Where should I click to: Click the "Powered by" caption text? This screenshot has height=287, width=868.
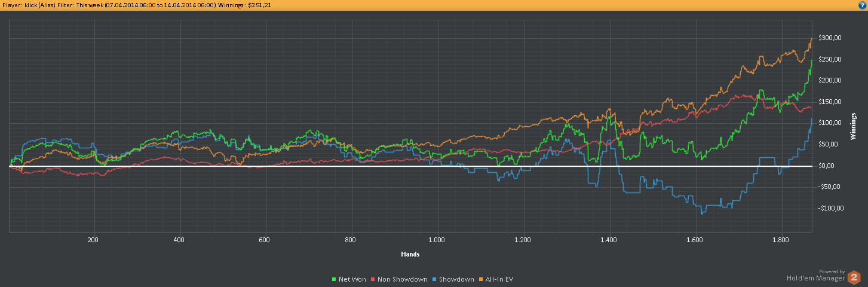pyautogui.click(x=832, y=271)
